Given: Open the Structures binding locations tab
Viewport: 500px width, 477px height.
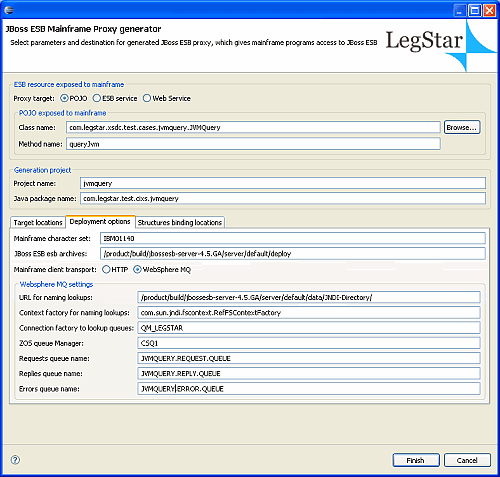Looking at the screenshot, I should 180,222.
